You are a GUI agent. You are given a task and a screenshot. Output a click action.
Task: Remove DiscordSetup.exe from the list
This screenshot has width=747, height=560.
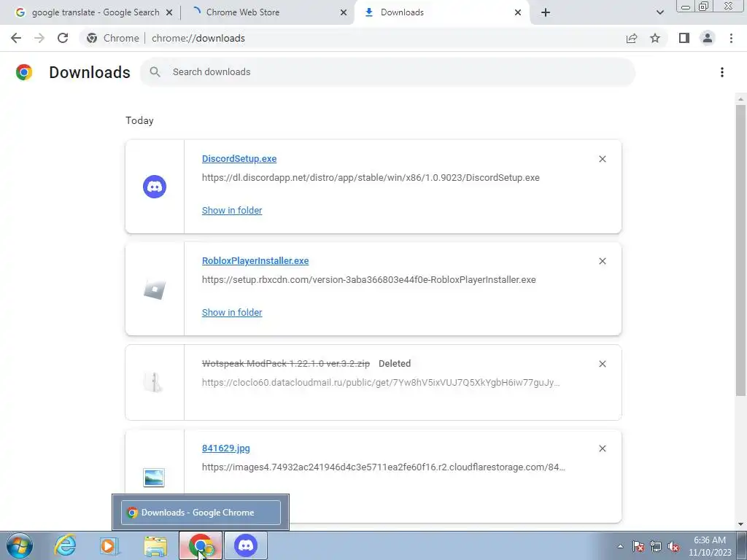(x=602, y=159)
